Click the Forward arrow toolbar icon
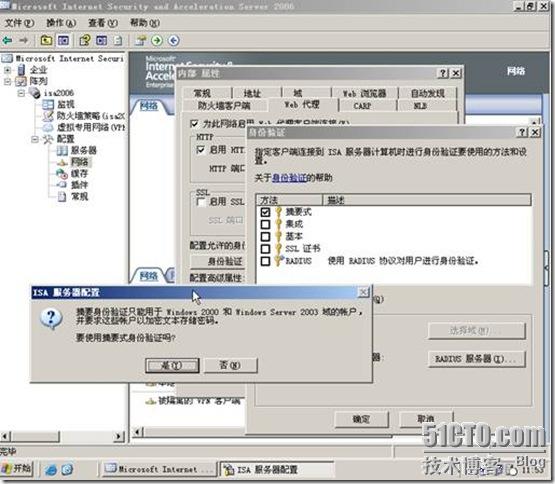Screen dimensions: 555x484 point(24,41)
